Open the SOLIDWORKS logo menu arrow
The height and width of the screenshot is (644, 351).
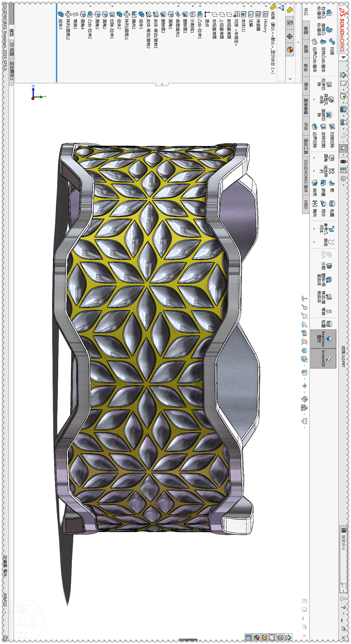click(x=343, y=57)
